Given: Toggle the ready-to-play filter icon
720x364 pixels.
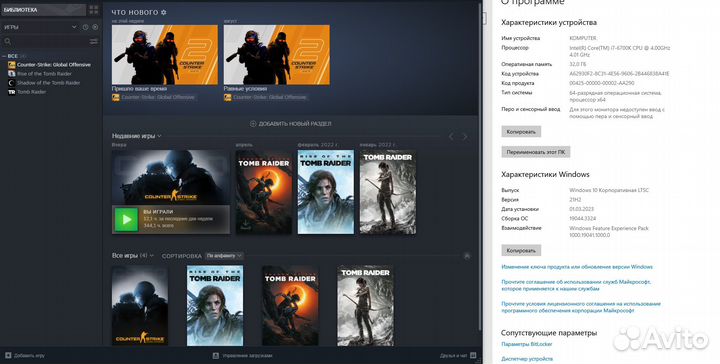Looking at the screenshot, I should [x=95, y=27].
